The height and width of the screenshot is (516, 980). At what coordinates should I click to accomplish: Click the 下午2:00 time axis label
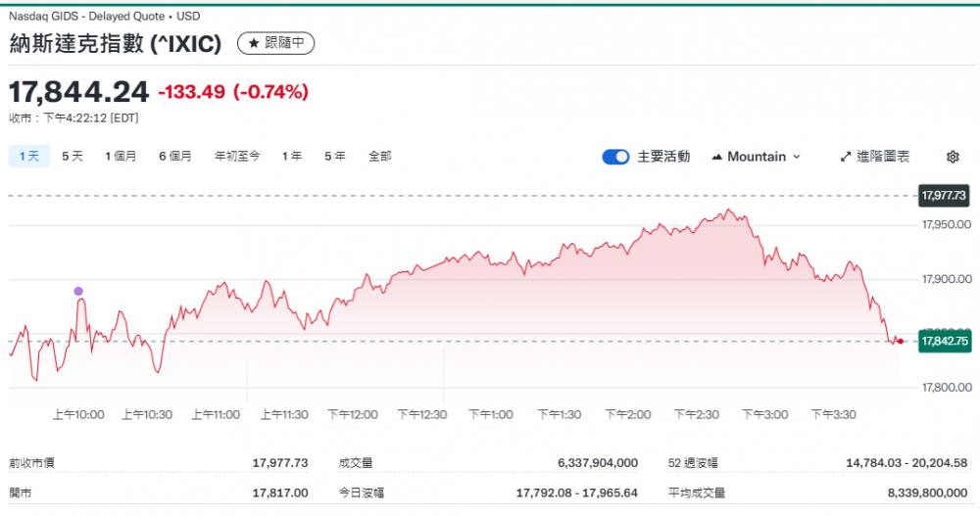pos(627,415)
